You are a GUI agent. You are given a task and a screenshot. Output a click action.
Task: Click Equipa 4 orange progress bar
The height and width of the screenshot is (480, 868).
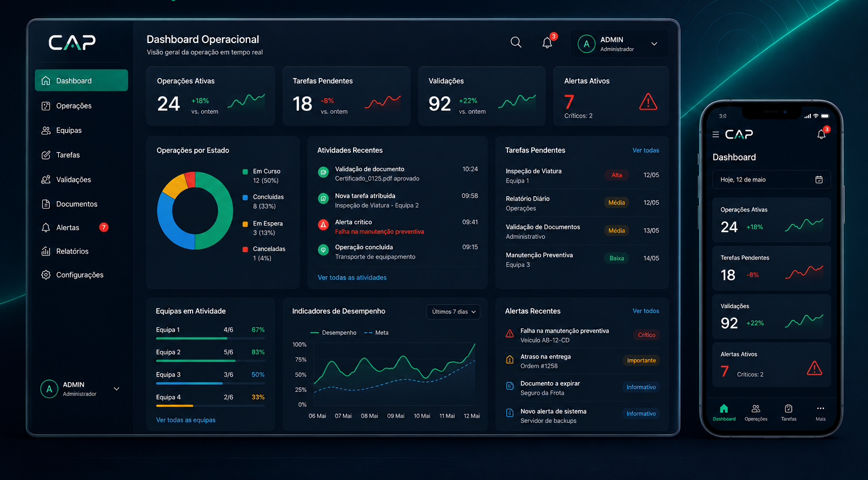175,406
